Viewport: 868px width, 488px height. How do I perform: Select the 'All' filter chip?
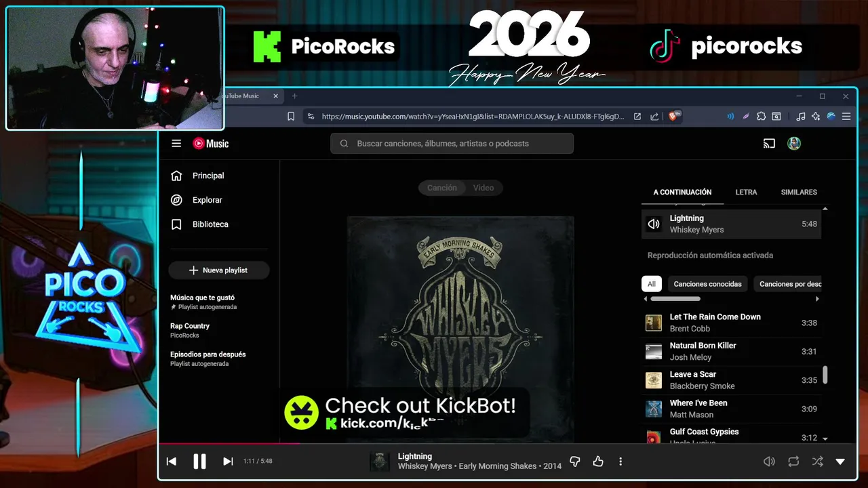[652, 284]
